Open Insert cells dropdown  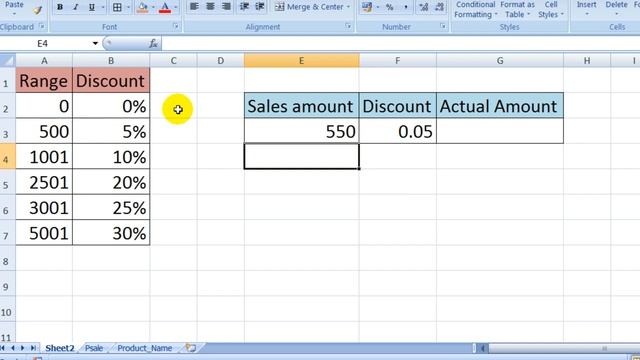(x=587, y=14)
